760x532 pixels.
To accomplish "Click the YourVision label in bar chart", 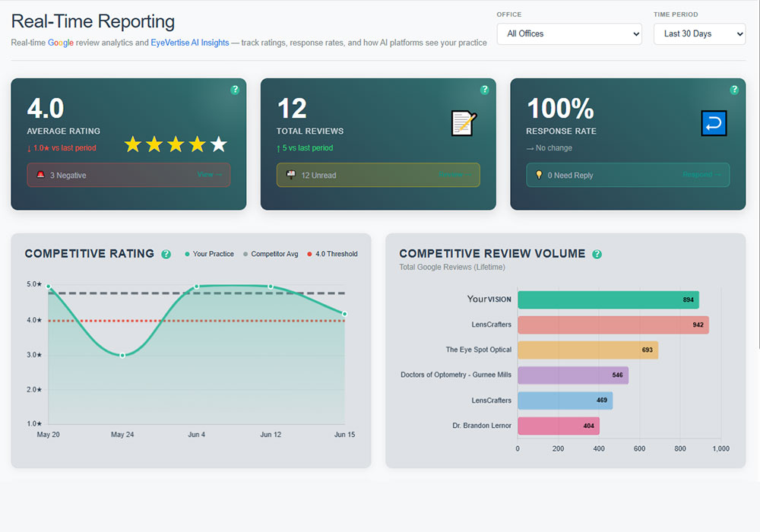I will point(489,299).
